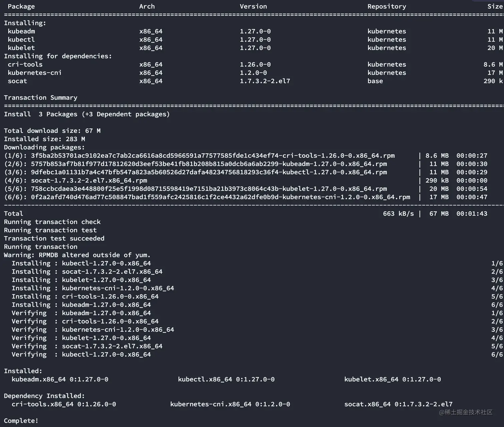The width and height of the screenshot is (504, 427).
Task: Click 'kubelet.x86_64 0:1.27.0-0' in Installed
Action: pos(393,380)
